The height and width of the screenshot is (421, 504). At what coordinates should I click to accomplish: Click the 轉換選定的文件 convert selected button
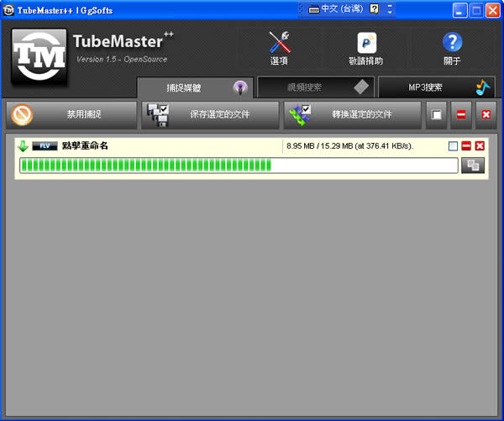pos(352,115)
